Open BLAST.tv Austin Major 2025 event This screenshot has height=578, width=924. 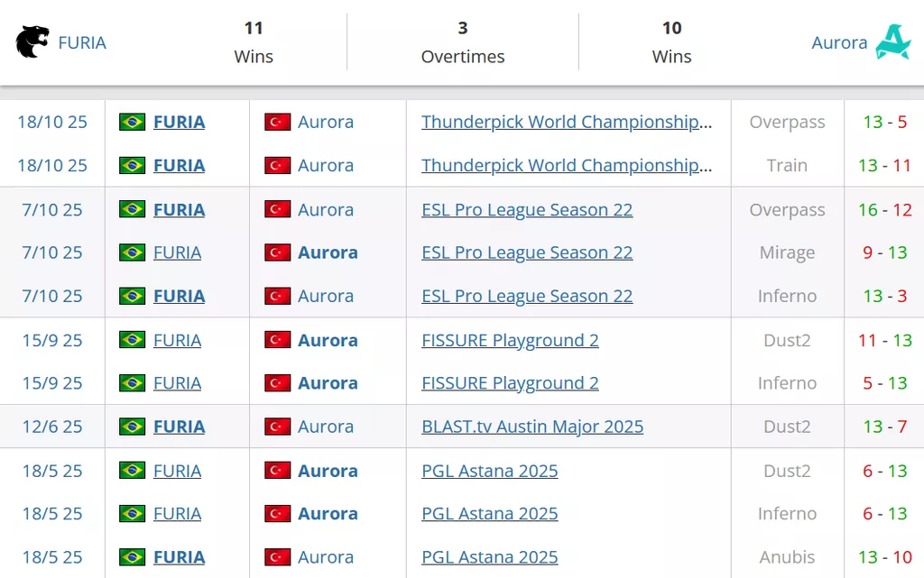(x=532, y=427)
